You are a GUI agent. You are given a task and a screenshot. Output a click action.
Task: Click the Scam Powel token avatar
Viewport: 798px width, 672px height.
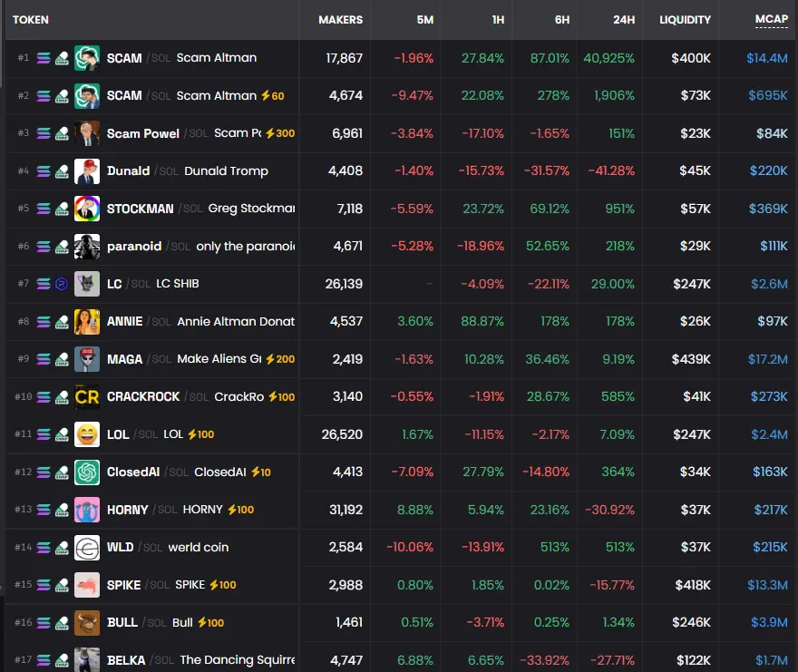click(x=87, y=133)
